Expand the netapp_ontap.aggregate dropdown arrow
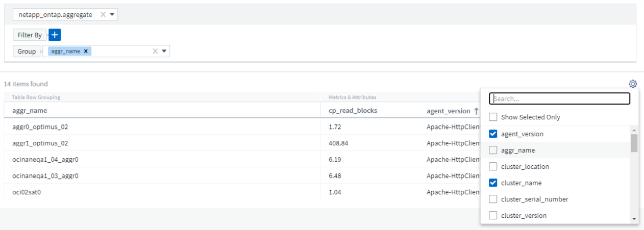Viewport: 644px width, 230px height. pos(112,15)
